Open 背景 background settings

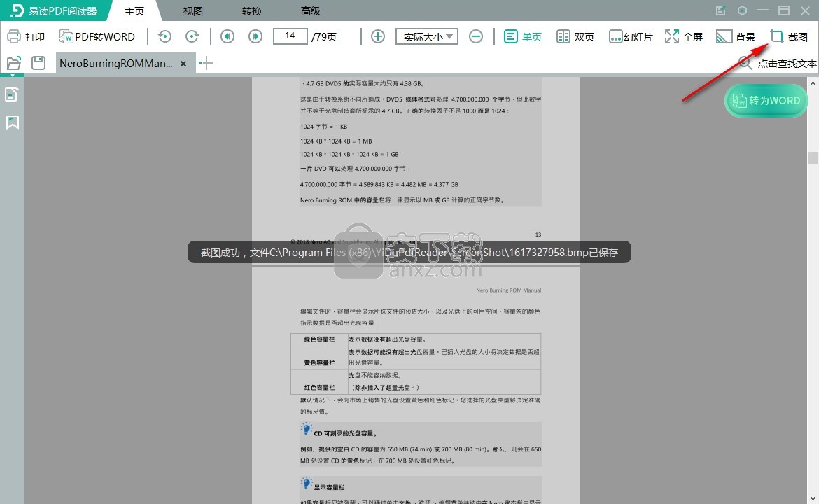736,36
